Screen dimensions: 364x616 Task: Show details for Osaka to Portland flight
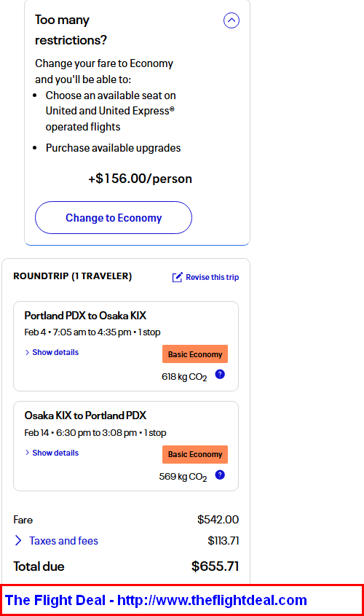[55, 453]
